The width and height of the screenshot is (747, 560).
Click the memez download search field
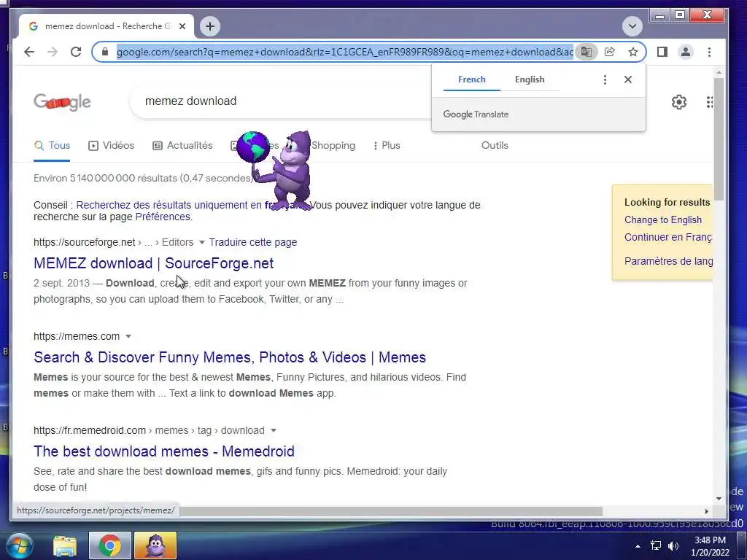click(x=281, y=101)
